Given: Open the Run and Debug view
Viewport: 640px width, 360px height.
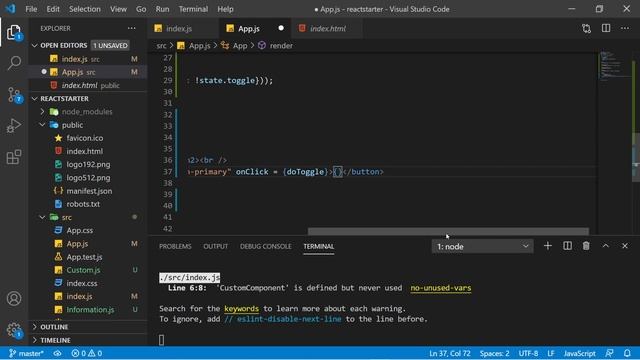Looking at the screenshot, I should tap(14, 126).
